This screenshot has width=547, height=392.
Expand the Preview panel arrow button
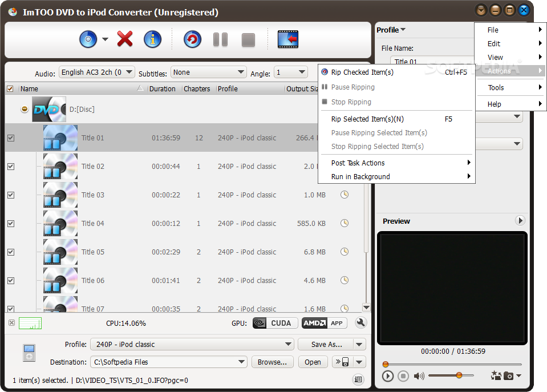520,220
